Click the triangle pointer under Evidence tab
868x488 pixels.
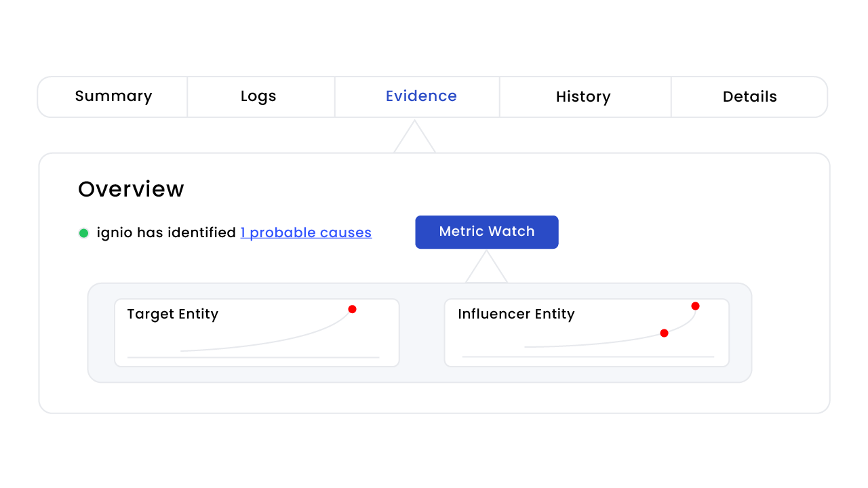[414, 138]
